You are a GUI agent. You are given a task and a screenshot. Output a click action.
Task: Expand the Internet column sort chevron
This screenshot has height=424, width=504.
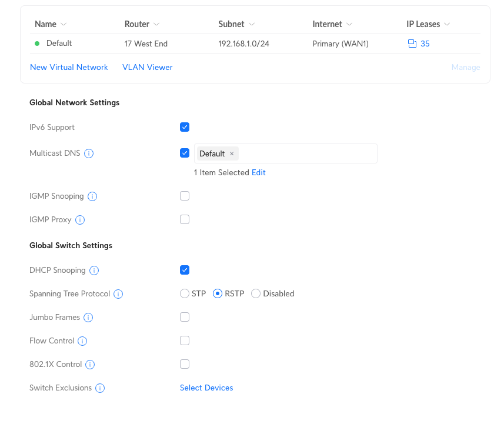349,24
